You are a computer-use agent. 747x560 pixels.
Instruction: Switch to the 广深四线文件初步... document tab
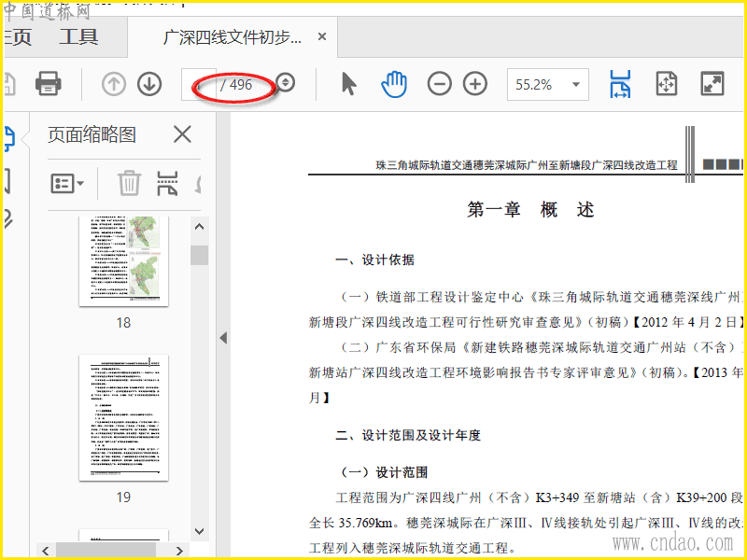[x=232, y=37]
